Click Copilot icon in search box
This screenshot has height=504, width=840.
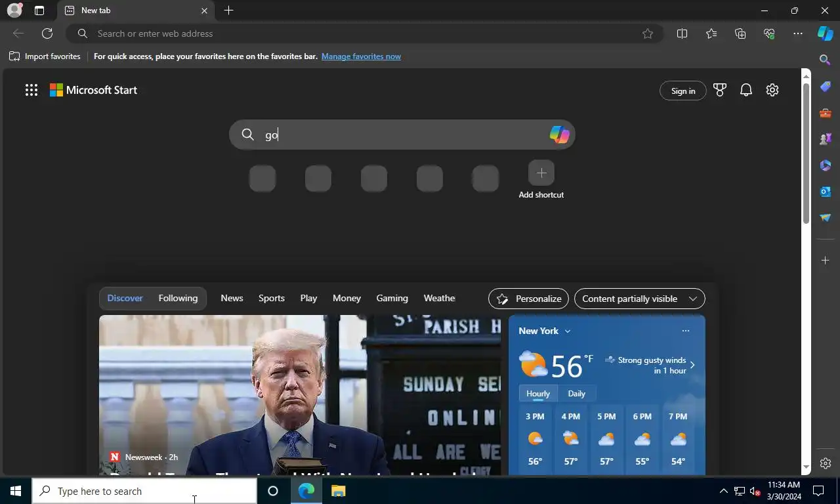pyautogui.click(x=559, y=135)
